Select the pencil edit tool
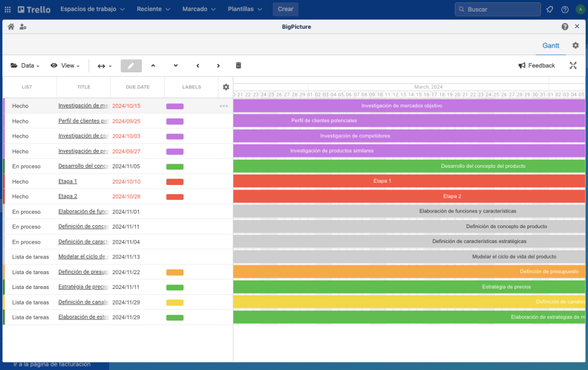 click(x=131, y=65)
